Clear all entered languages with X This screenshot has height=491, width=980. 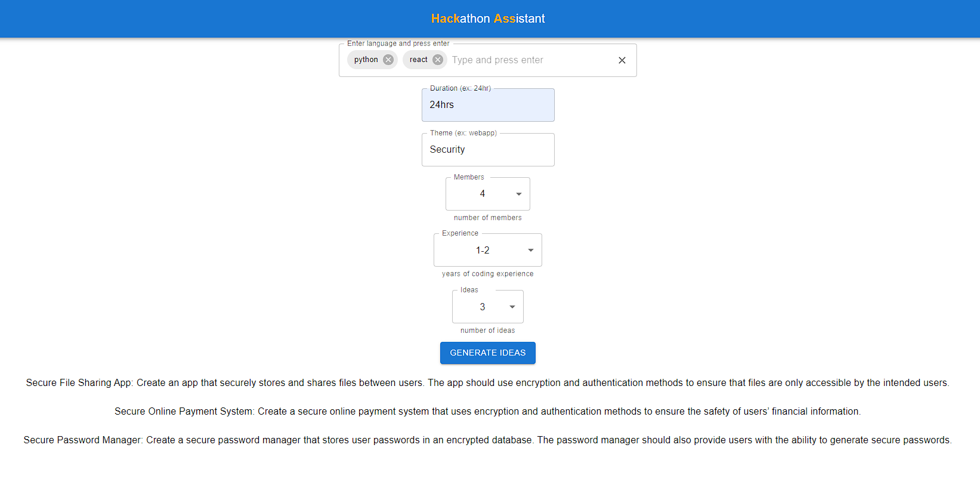tap(622, 60)
